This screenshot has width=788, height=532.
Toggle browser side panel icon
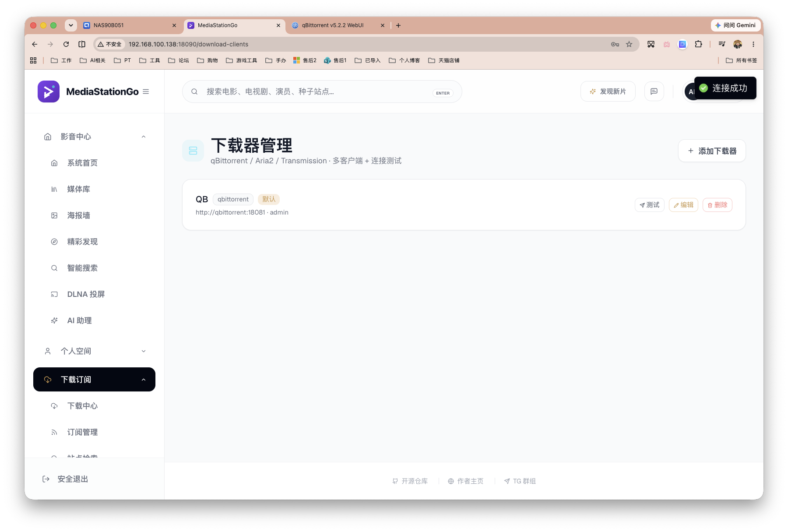(x=82, y=44)
